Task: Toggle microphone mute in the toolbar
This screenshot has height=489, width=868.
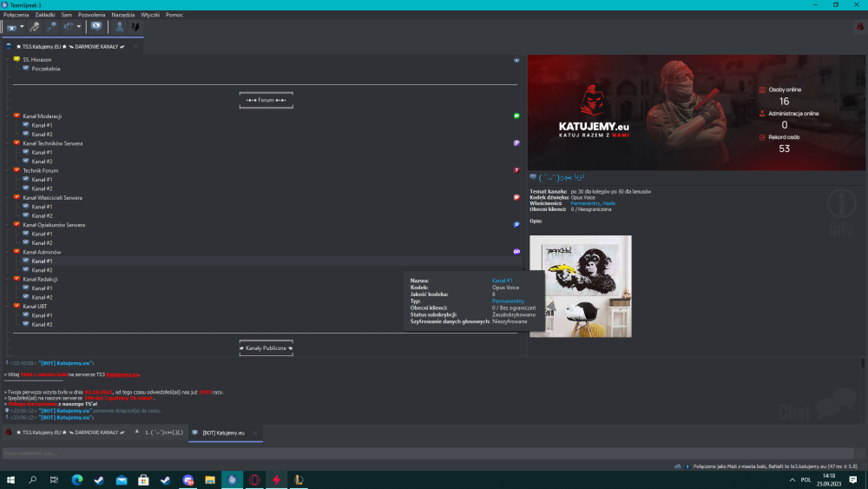Action: 35,27
